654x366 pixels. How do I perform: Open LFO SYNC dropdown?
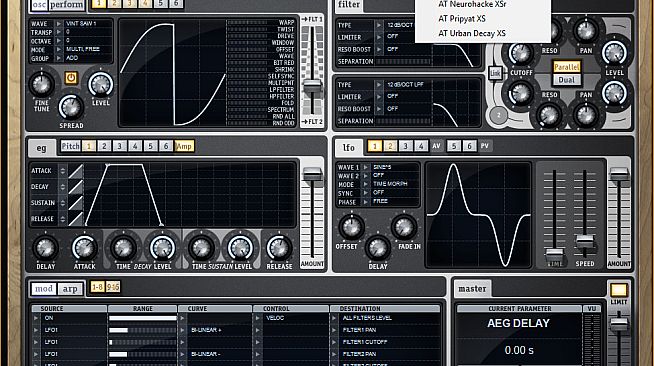point(366,193)
